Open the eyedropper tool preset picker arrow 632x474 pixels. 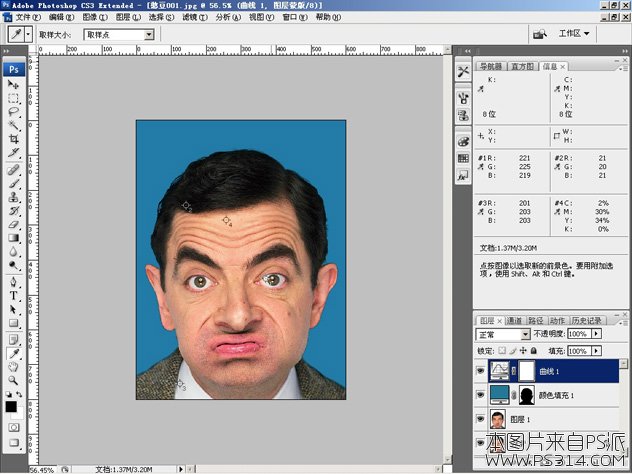click(x=28, y=35)
